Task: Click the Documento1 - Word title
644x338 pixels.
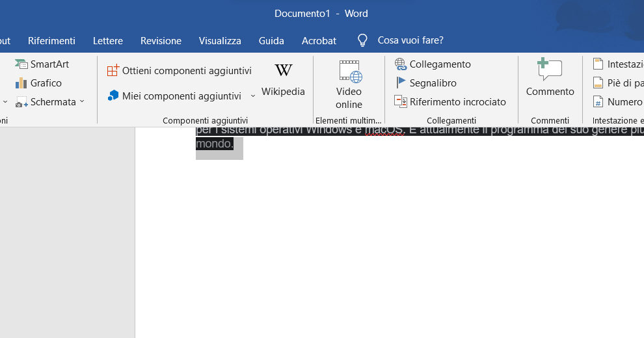Action: point(321,14)
